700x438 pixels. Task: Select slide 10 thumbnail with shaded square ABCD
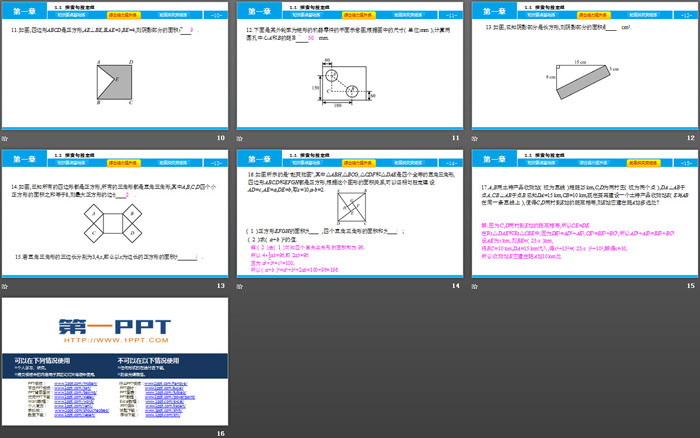point(115,66)
